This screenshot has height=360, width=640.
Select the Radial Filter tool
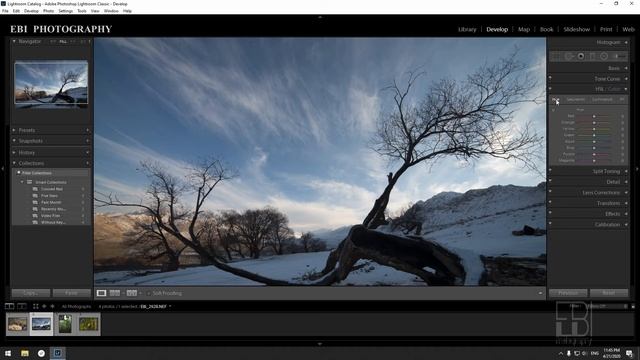coord(604,56)
